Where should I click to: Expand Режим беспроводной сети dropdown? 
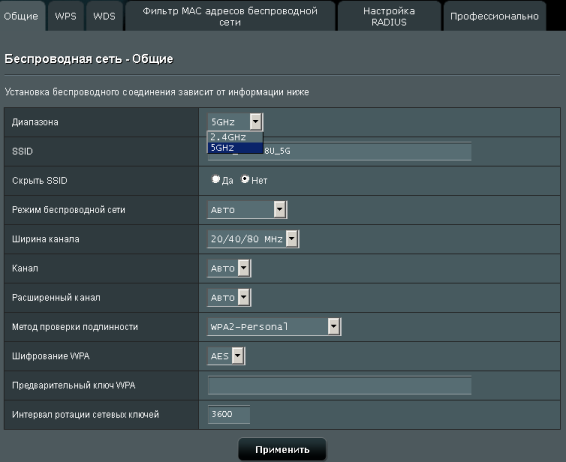click(x=247, y=210)
